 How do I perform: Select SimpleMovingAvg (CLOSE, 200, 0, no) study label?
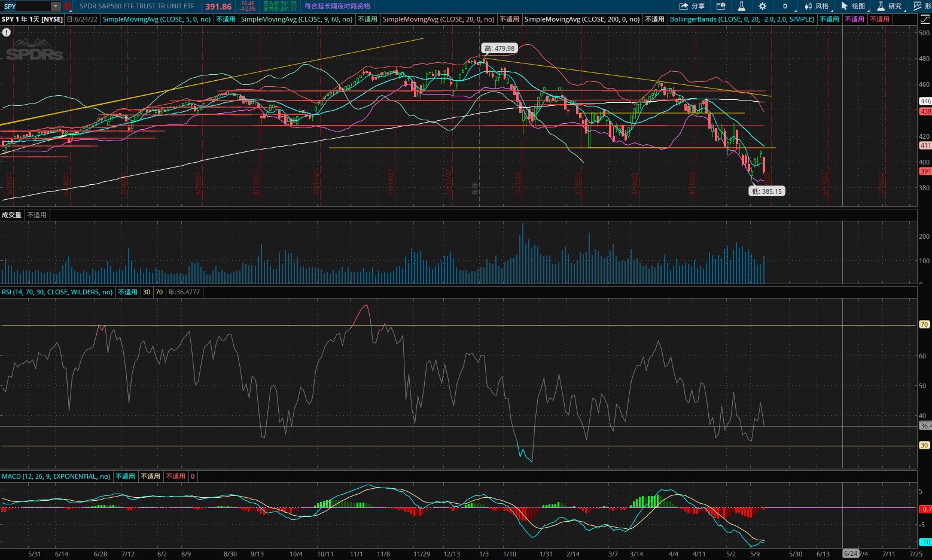click(582, 19)
